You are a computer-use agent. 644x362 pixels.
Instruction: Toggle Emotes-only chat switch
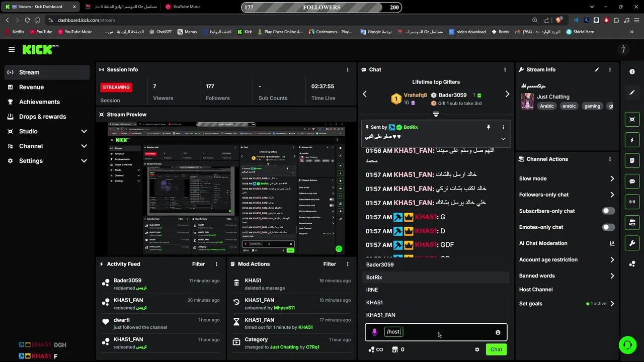609,227
